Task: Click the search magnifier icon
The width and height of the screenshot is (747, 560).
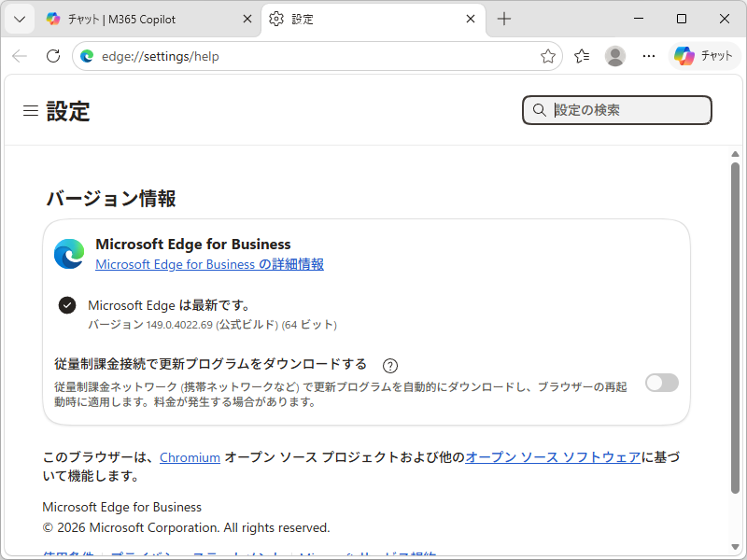Action: pyautogui.click(x=539, y=110)
